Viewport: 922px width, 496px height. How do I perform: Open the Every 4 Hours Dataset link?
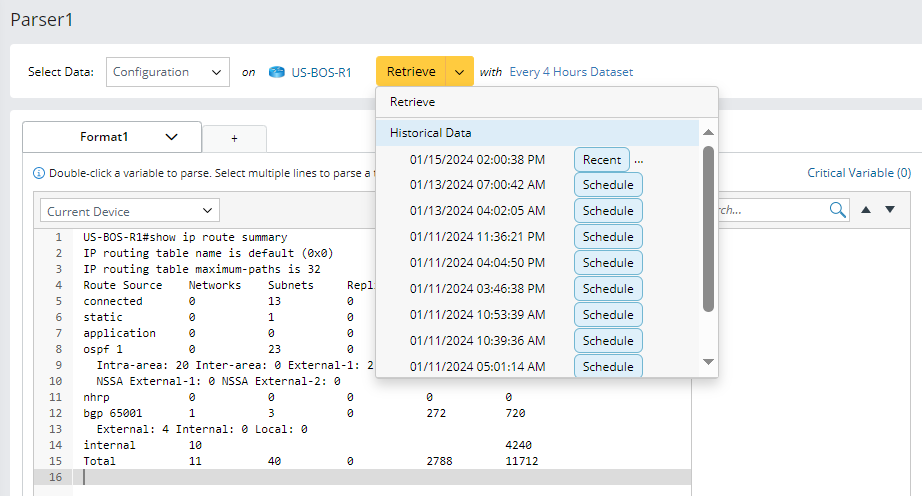[571, 72]
